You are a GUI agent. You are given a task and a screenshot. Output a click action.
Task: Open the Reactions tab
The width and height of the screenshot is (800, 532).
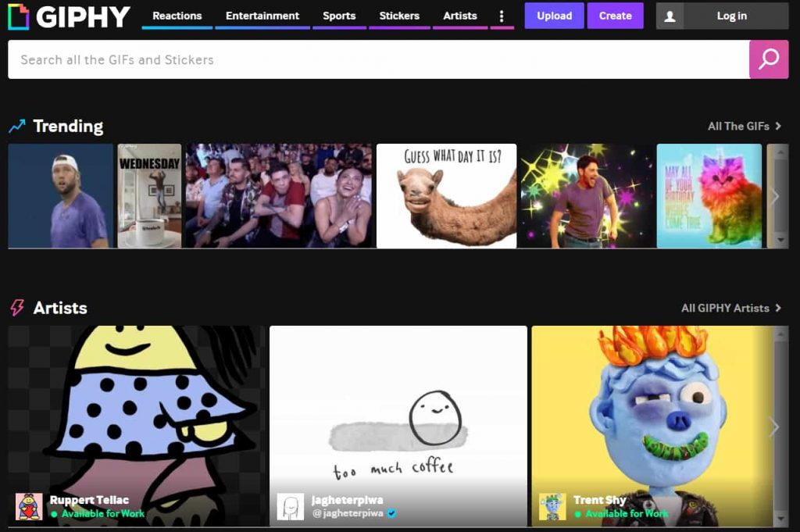(x=177, y=16)
